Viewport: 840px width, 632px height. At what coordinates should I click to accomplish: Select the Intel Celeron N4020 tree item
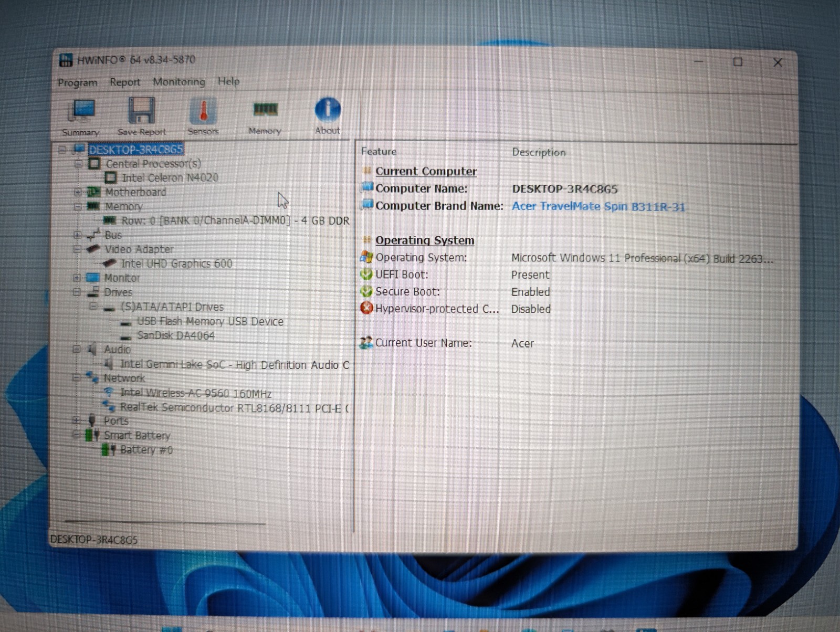(170, 178)
